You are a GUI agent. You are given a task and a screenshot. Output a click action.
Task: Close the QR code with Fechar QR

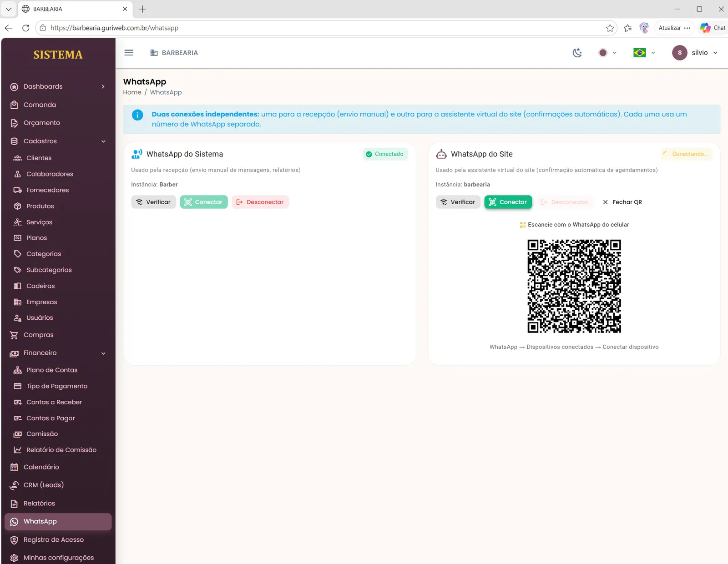[x=622, y=202]
